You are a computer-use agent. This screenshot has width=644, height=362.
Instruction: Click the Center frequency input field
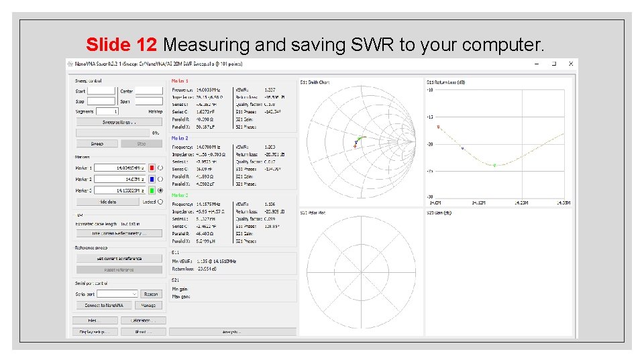(149, 90)
